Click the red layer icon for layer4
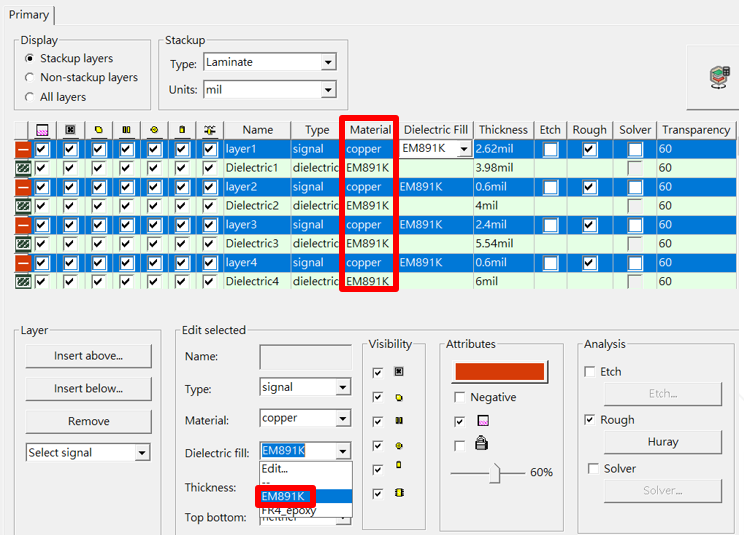 pyautogui.click(x=23, y=263)
